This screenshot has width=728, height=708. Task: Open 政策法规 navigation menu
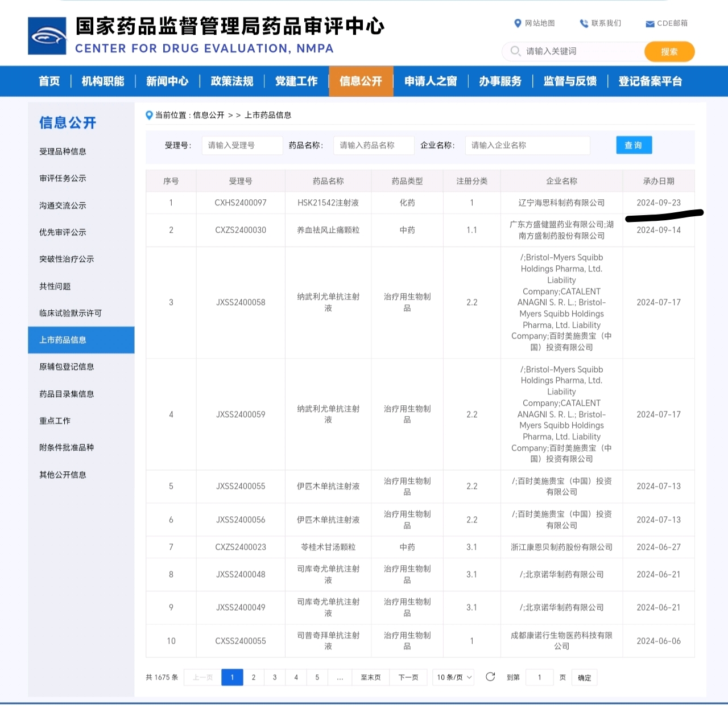click(x=232, y=81)
